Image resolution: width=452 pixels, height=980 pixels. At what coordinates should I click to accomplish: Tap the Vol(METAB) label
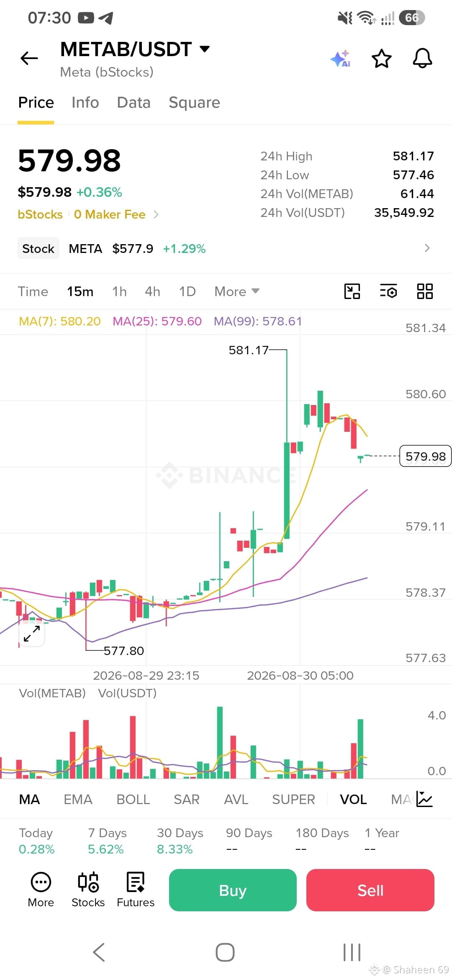[x=52, y=693]
